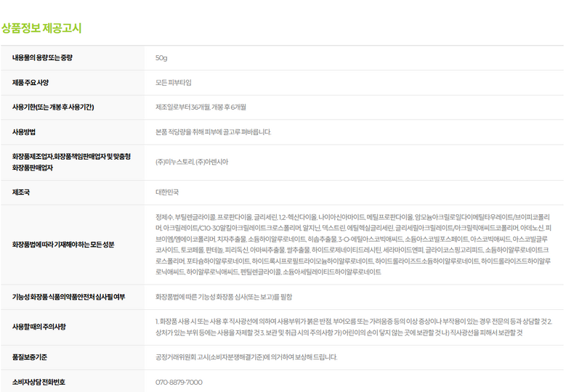Click the 50g value
Screen dimensions: 566x392
point(161,57)
